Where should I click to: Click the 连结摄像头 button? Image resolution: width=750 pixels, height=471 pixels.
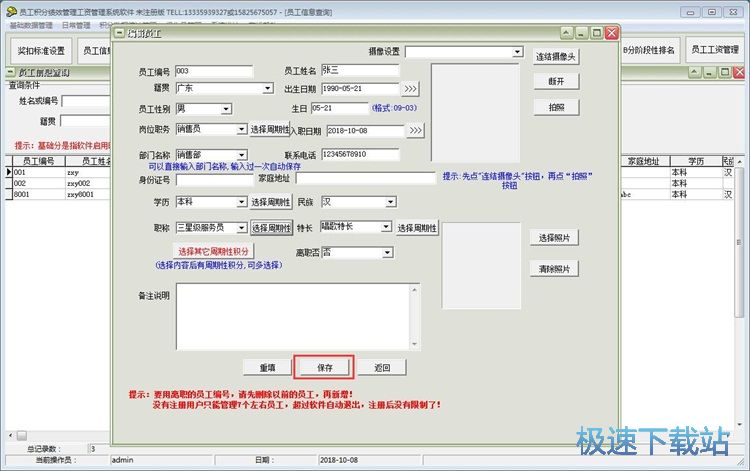[555, 57]
